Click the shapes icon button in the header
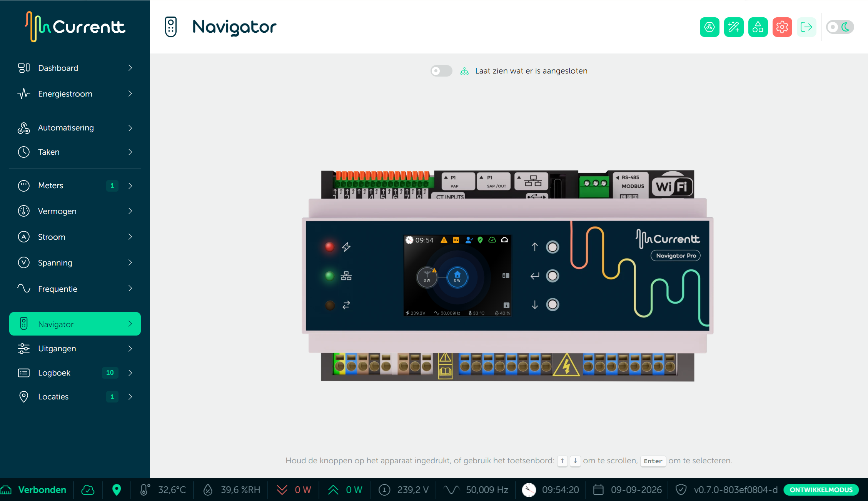Viewport: 868px width, 501px height. pyautogui.click(x=758, y=27)
